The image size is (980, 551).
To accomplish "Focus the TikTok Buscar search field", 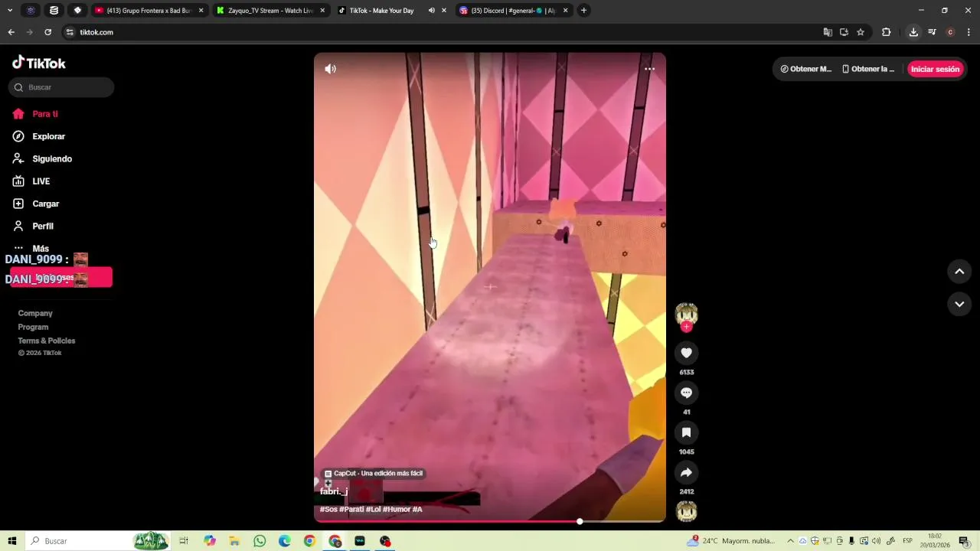I will click(61, 87).
